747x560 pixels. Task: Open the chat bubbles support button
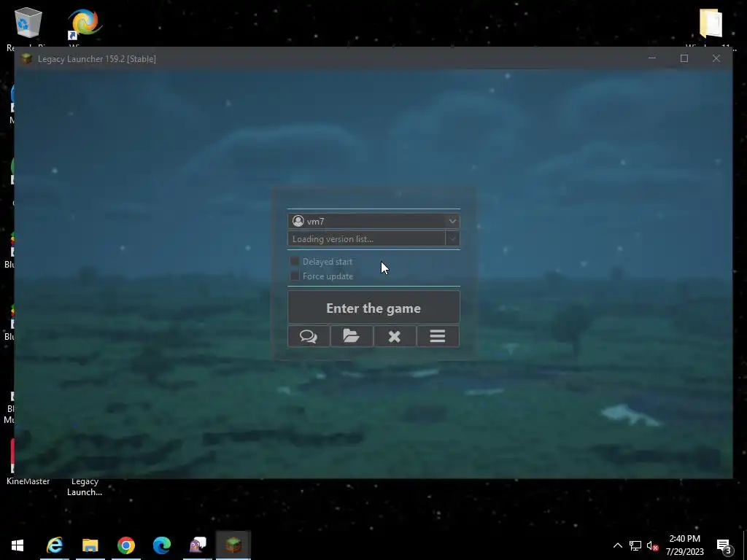click(x=309, y=336)
